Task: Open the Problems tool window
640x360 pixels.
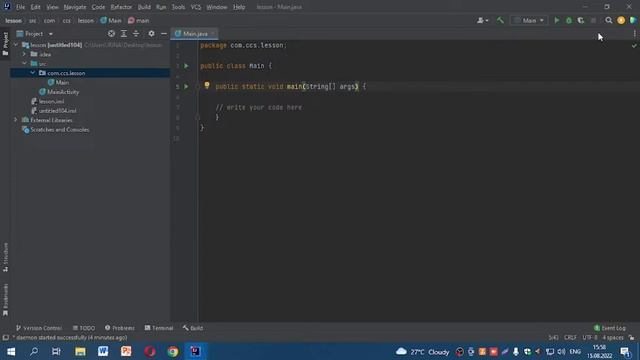Action: click(x=120, y=328)
